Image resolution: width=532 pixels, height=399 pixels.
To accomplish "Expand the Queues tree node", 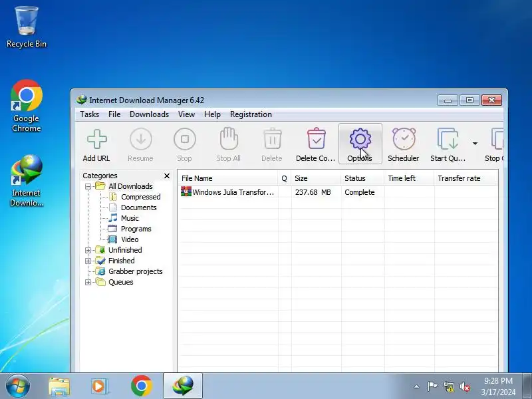I will click(88, 282).
